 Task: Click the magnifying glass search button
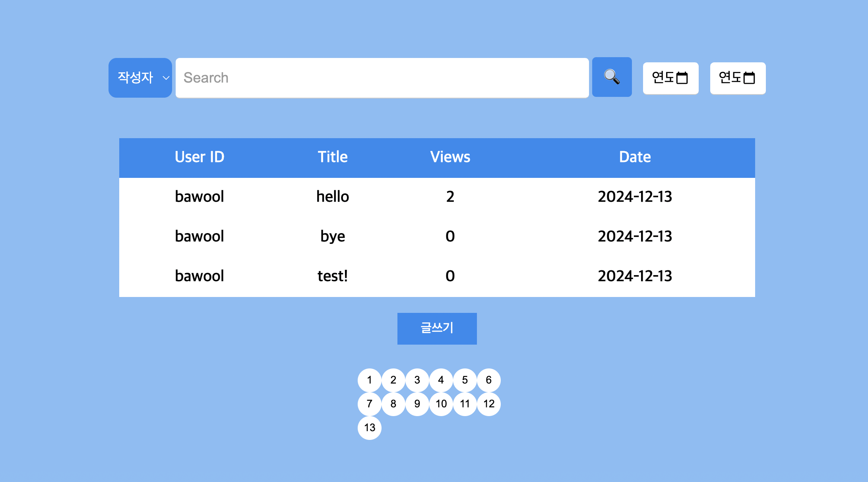612,77
